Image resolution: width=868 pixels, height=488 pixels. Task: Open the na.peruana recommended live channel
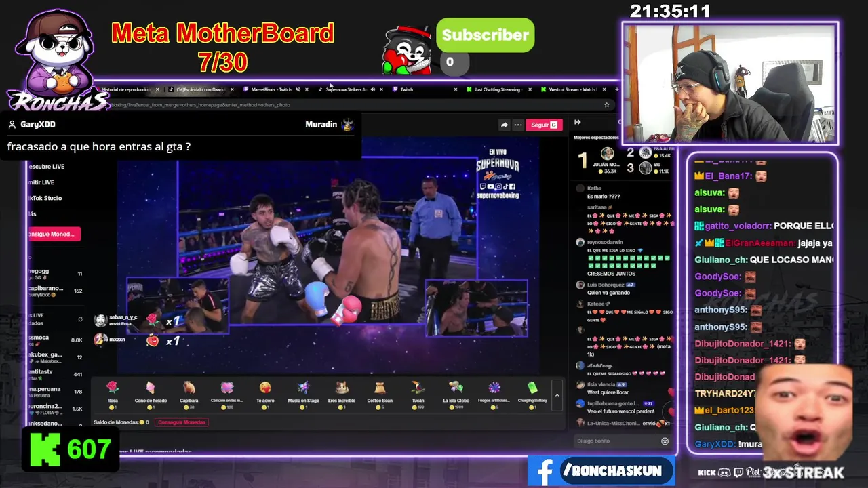click(54, 392)
